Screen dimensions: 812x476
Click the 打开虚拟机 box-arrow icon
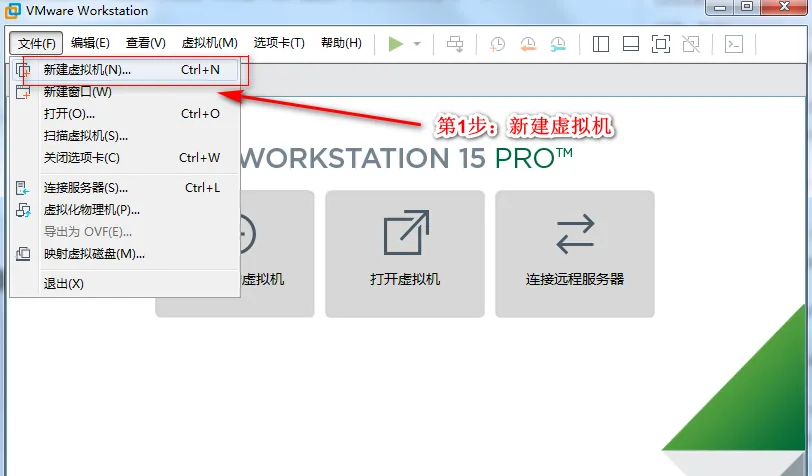(406, 233)
